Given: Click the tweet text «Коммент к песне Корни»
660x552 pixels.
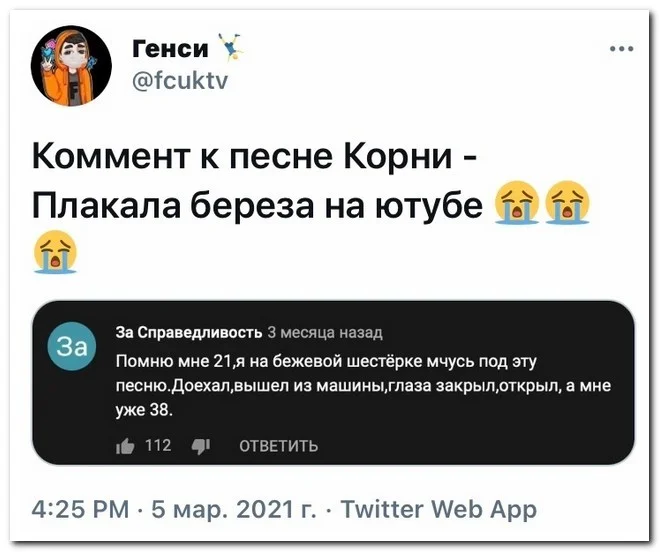Looking at the screenshot, I should [x=254, y=157].
